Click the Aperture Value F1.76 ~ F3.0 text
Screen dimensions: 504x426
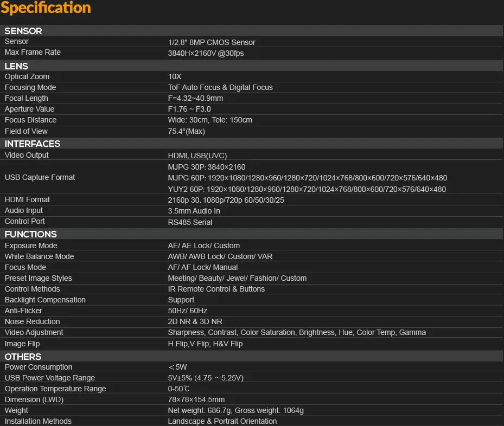pos(189,109)
